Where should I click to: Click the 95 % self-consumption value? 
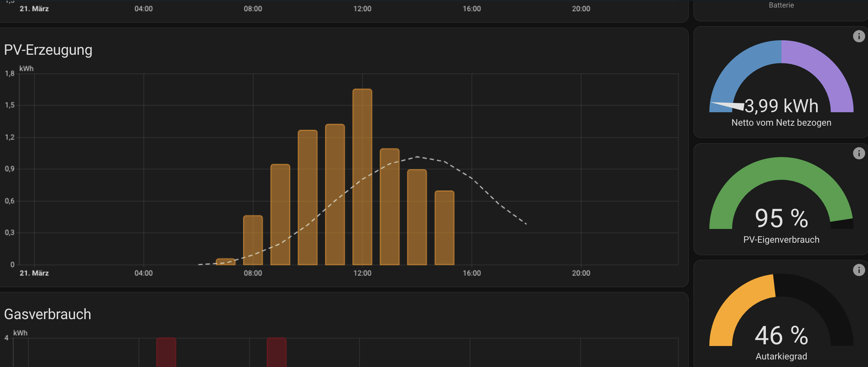781,218
